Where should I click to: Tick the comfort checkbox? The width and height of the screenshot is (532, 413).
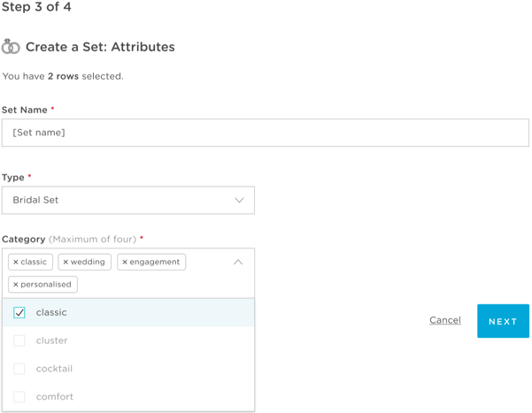[19, 397]
